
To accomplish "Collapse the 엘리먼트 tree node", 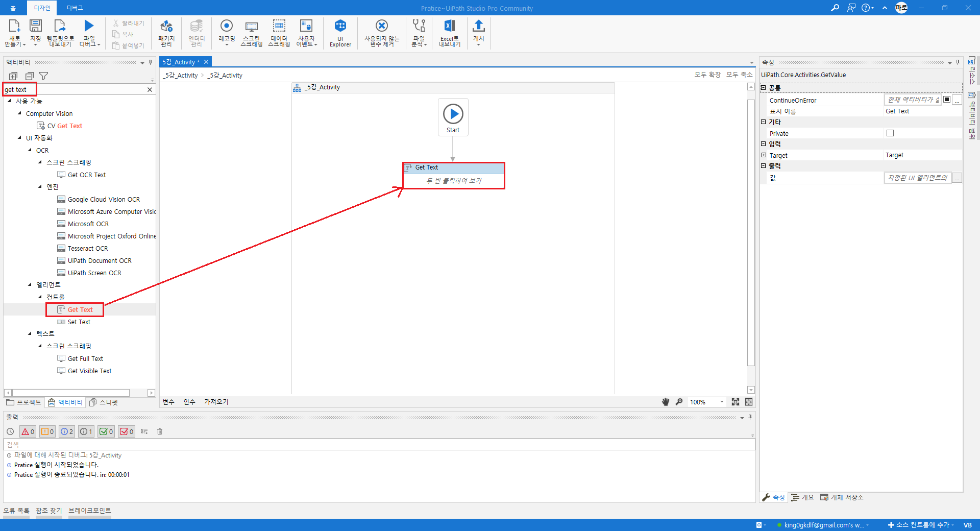I will [30, 285].
